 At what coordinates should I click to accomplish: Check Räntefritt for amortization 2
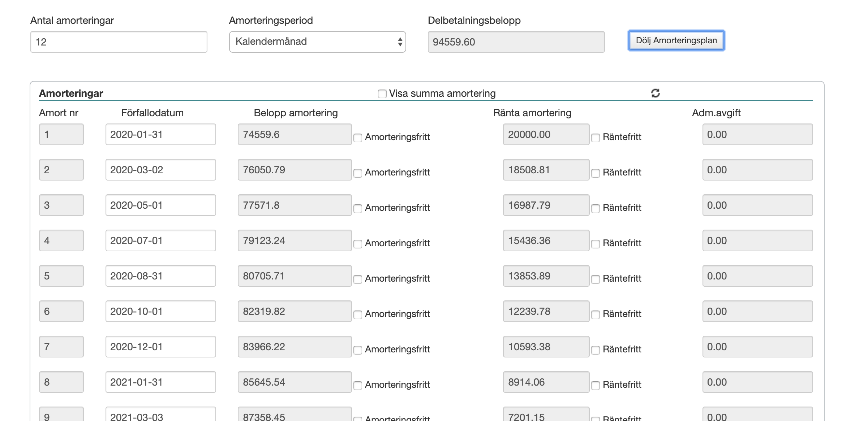click(596, 173)
